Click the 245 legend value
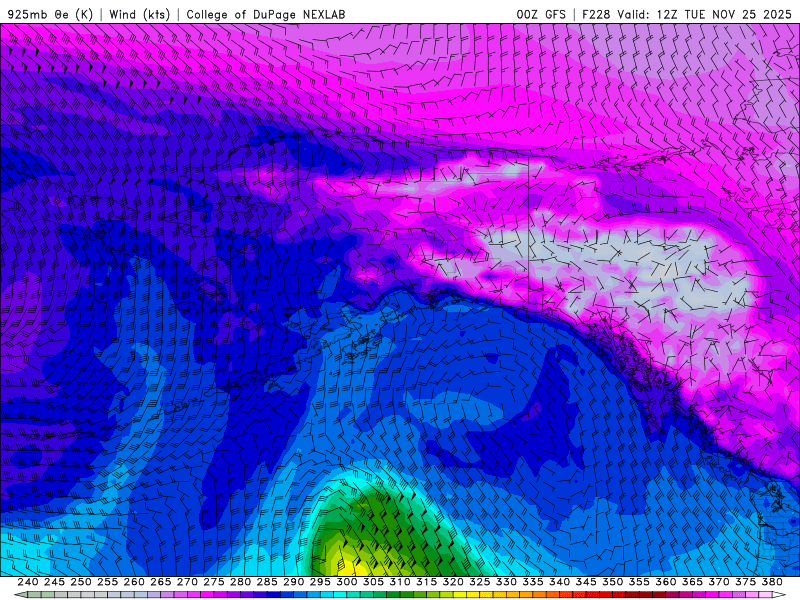 click(54, 582)
